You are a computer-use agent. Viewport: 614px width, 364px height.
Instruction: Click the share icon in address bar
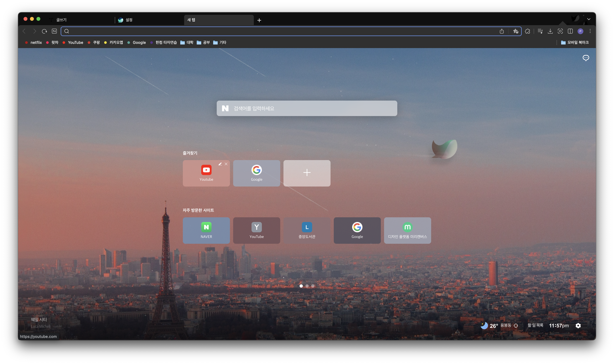502,31
